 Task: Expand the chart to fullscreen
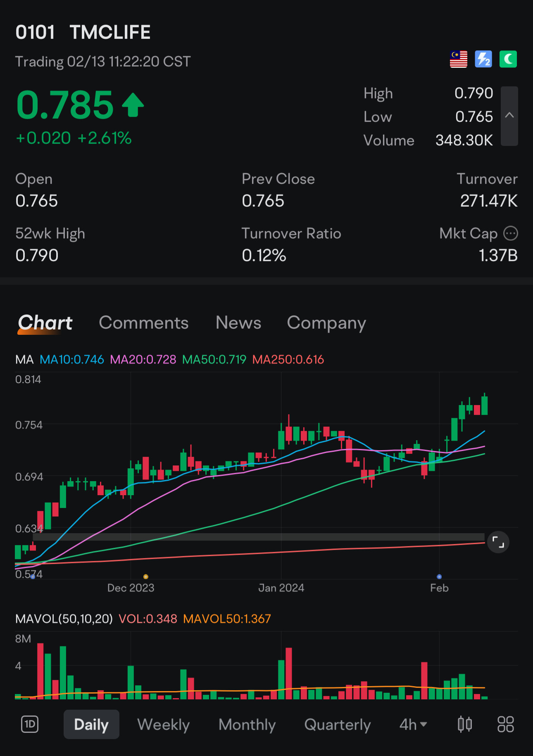click(x=498, y=542)
